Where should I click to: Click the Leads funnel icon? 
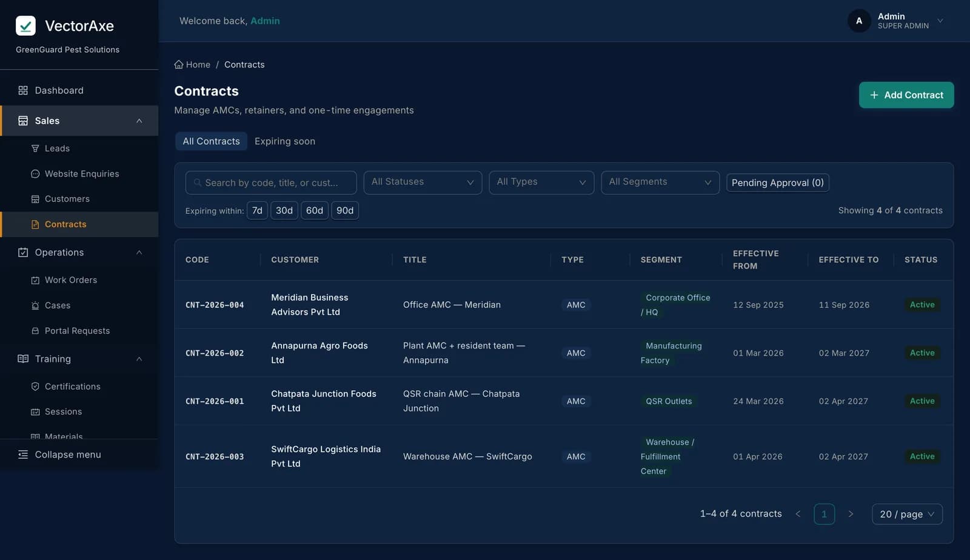[x=35, y=148]
